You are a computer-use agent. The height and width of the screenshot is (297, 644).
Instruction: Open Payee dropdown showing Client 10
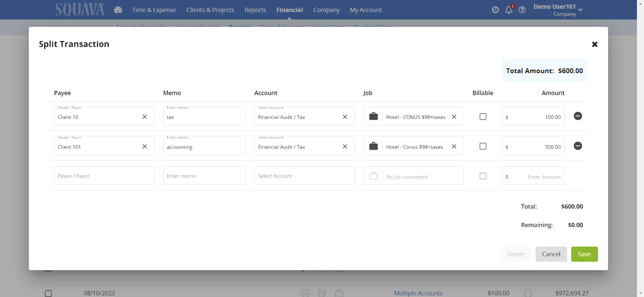point(104,116)
